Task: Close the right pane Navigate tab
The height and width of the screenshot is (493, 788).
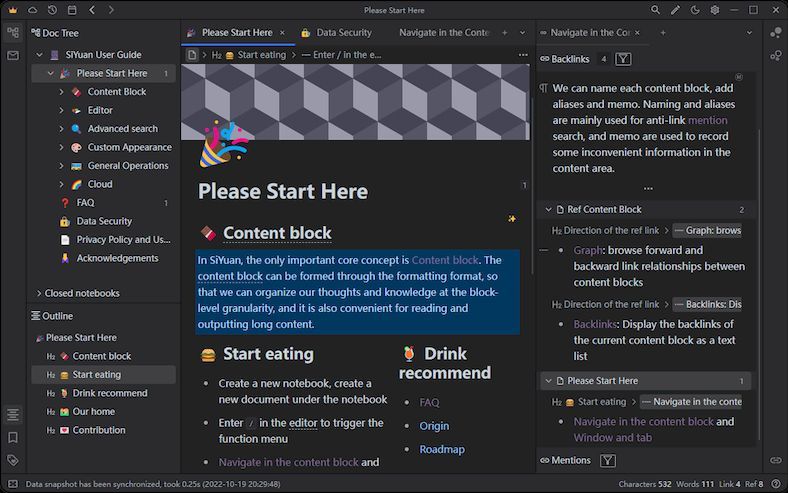Action: [x=637, y=33]
